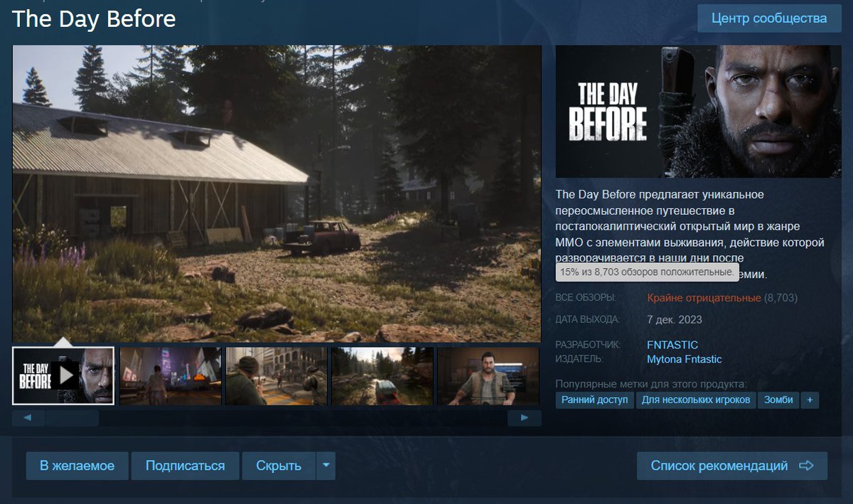This screenshot has height=504, width=853.
Task: Add game via В желаемое button
Action: [77, 466]
